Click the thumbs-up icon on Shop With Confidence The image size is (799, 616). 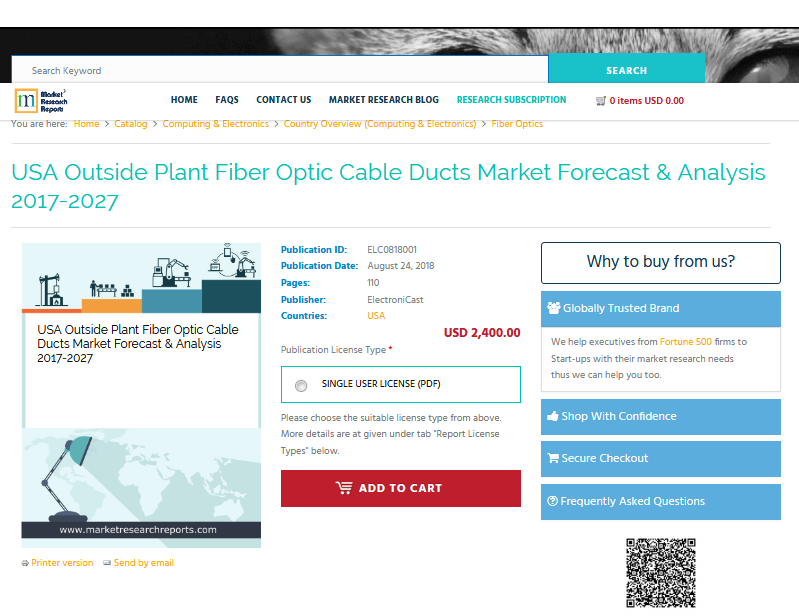coord(553,416)
